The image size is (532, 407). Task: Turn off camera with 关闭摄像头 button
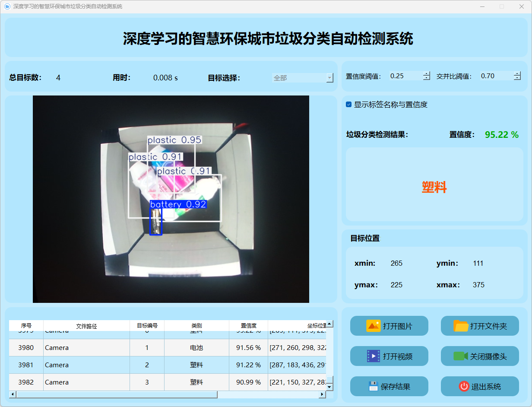(x=480, y=356)
